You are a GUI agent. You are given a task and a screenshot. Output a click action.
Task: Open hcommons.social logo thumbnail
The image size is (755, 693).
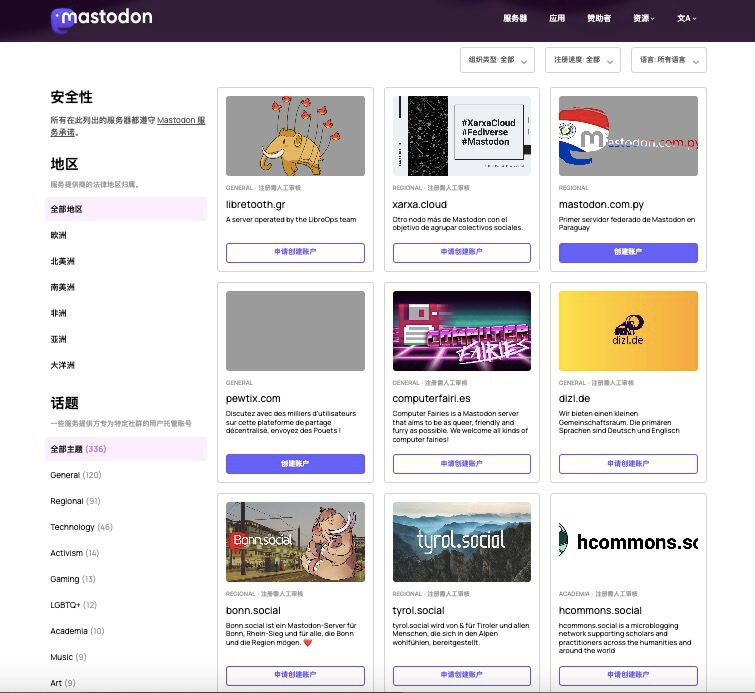pos(628,542)
